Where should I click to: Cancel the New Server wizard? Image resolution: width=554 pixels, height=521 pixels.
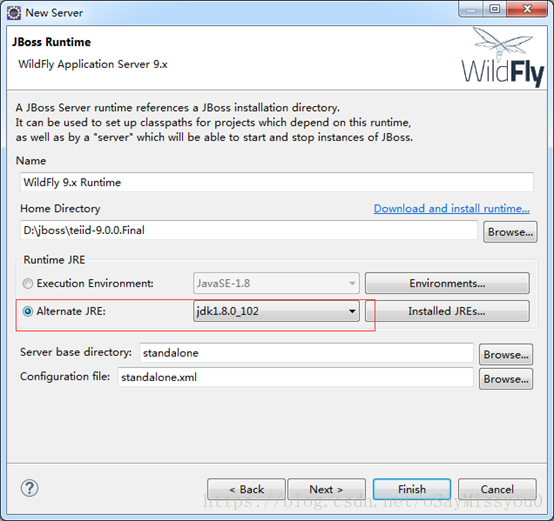[x=497, y=489]
